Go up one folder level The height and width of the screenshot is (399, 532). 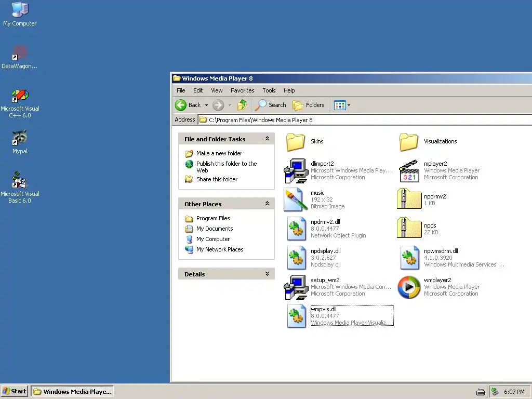[242, 105]
